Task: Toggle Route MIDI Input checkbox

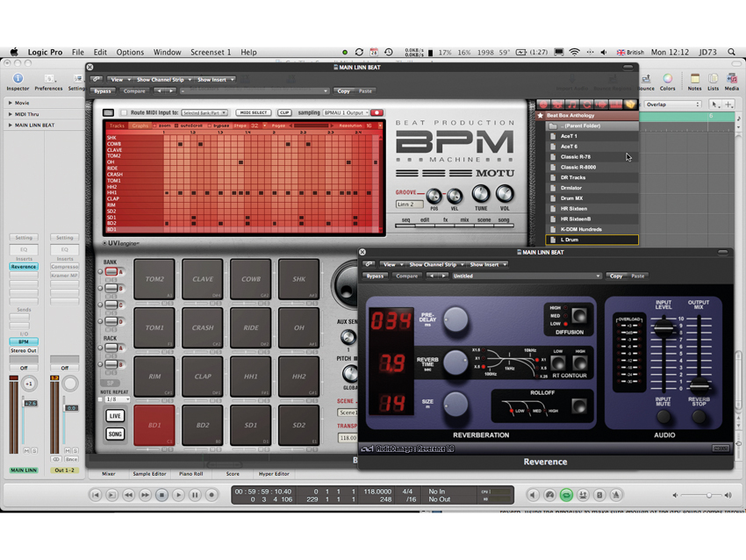Action: pyautogui.click(x=124, y=112)
